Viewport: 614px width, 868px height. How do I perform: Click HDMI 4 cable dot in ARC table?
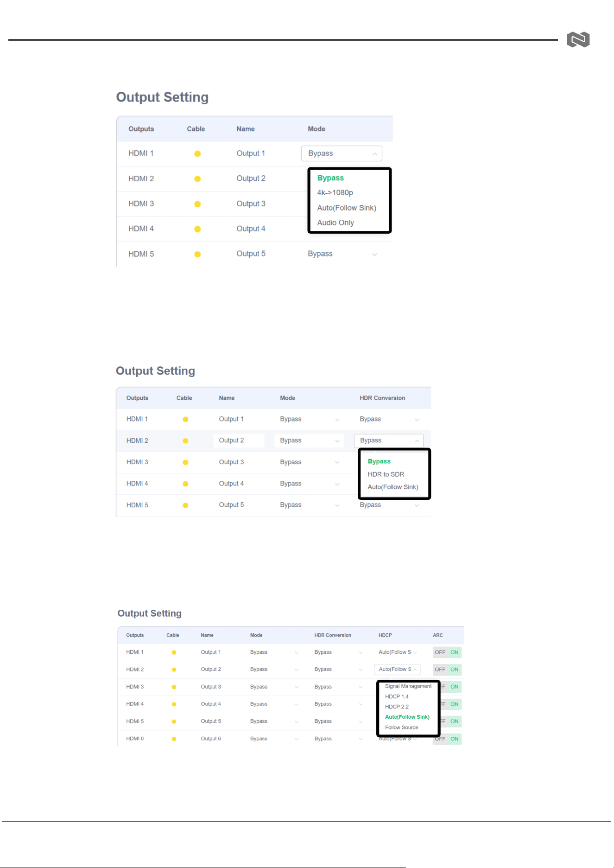pyautogui.click(x=174, y=704)
